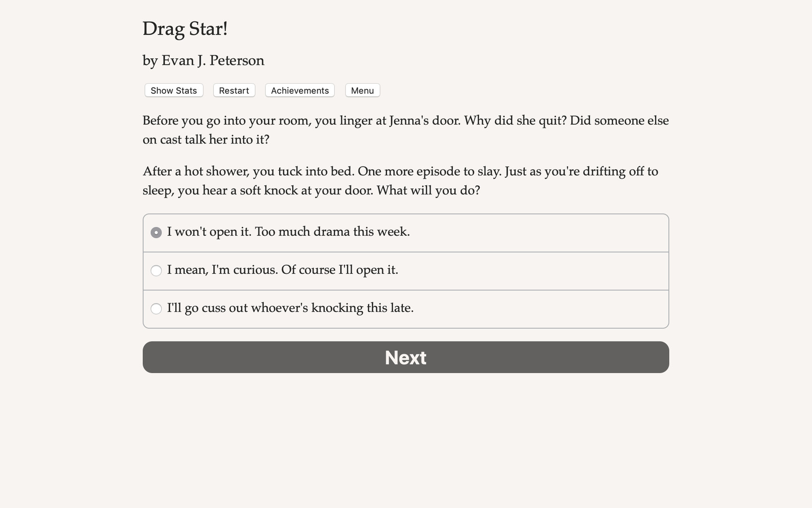Click the Next button to continue
This screenshot has width=812, height=508.
tap(405, 357)
